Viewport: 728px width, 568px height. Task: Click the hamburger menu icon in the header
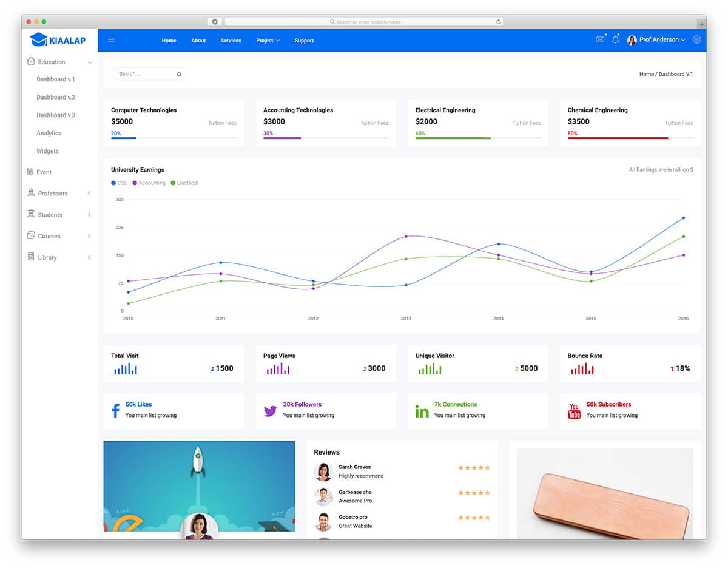(x=111, y=39)
